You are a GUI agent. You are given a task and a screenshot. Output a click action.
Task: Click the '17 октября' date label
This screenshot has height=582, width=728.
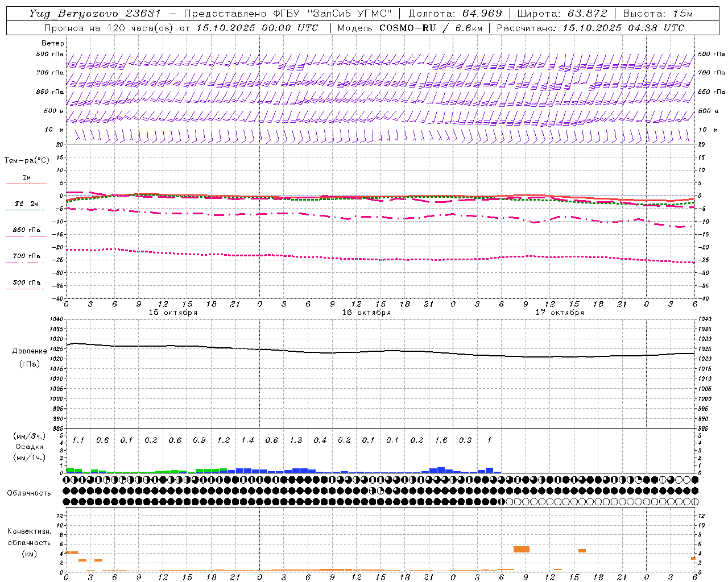[560, 313]
